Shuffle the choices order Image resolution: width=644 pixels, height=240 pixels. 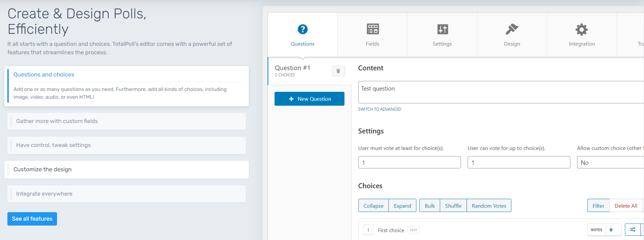pyautogui.click(x=453, y=206)
